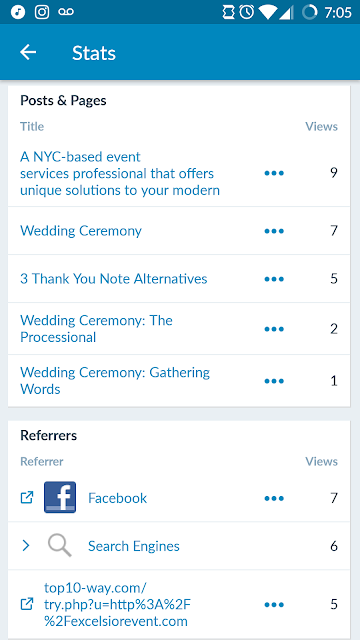
Task: Open Wedding Ceremony: Gathering Words post
Action: 115,381
